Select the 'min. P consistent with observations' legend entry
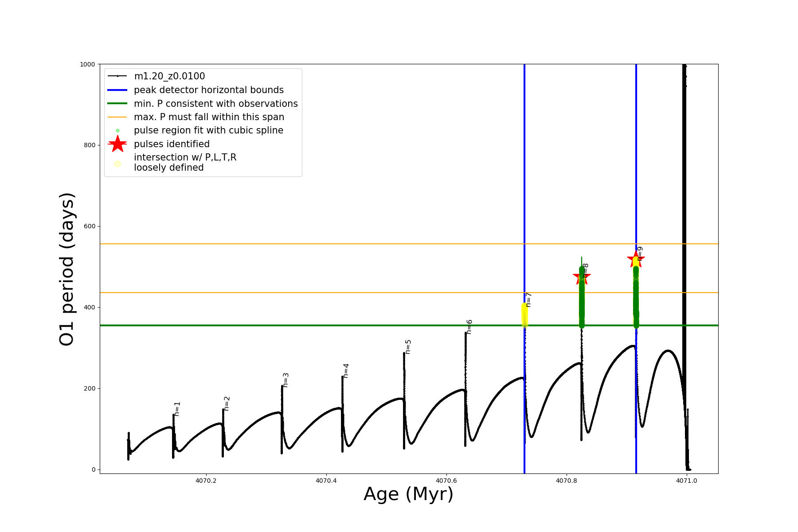 (215, 104)
